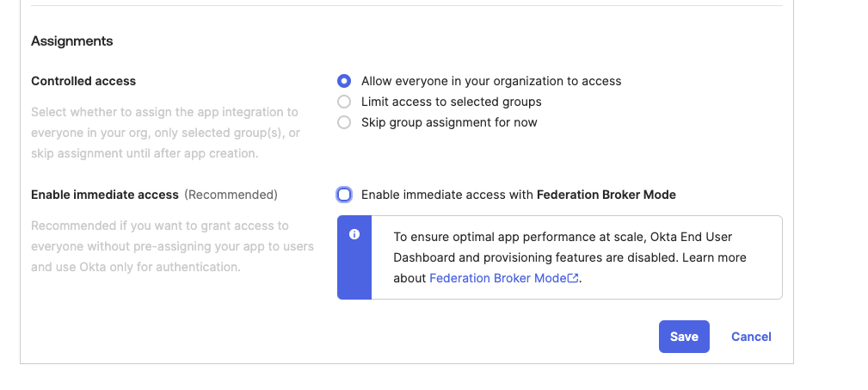Click the external link icon after Federation Broker Mode
Viewport: 868px width, 390px height.
(x=574, y=278)
